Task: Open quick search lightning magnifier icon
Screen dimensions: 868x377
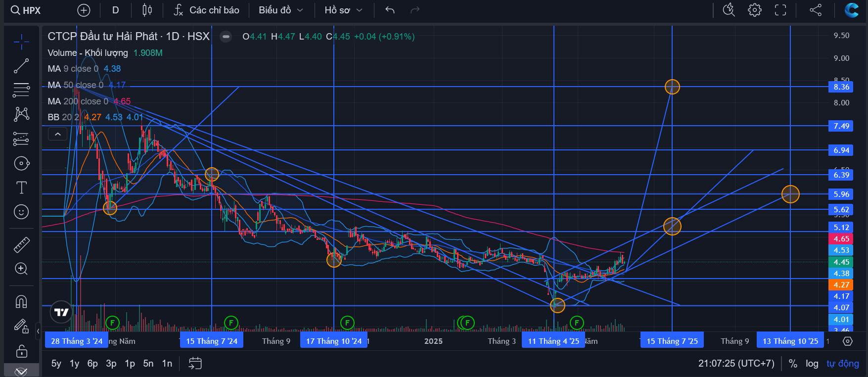Action: [729, 10]
